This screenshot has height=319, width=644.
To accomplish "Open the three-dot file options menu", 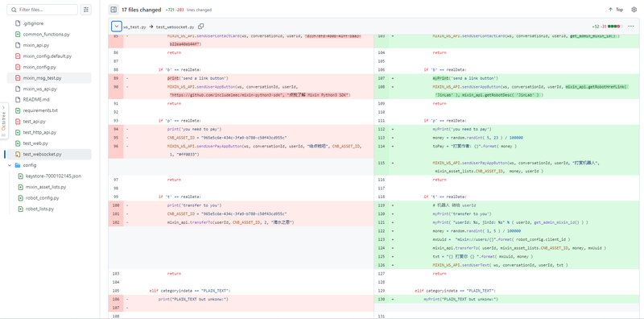I will click(631, 27).
